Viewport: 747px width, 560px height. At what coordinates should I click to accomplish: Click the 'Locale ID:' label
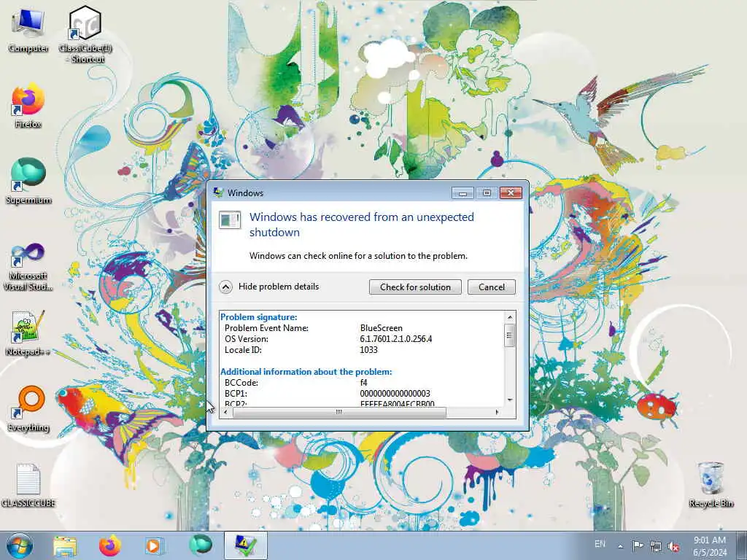click(x=243, y=350)
